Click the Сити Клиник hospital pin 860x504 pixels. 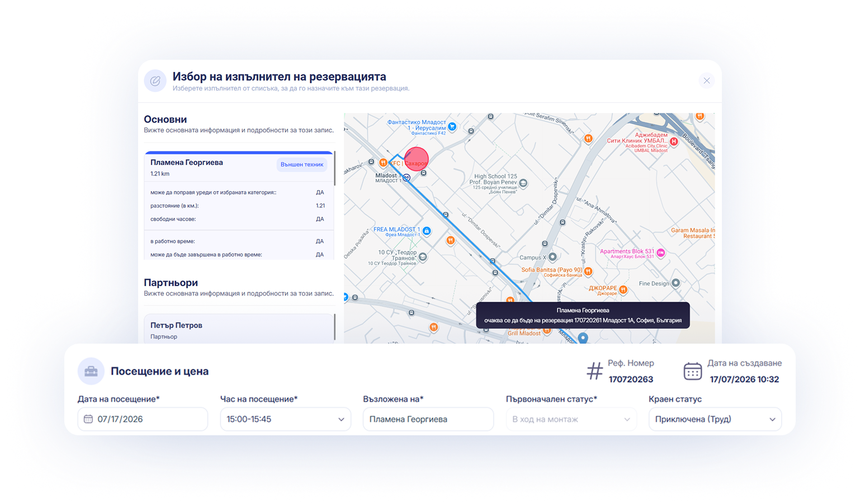[674, 141]
